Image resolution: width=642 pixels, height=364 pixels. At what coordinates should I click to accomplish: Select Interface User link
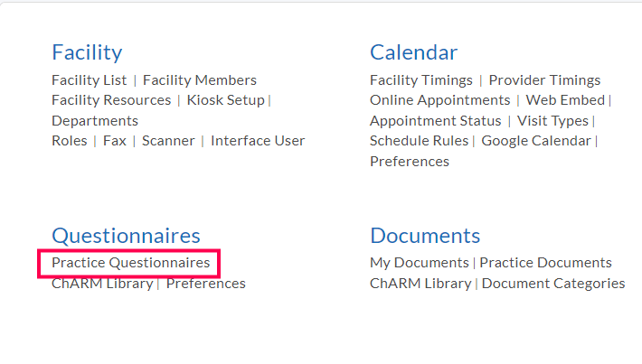(x=258, y=141)
